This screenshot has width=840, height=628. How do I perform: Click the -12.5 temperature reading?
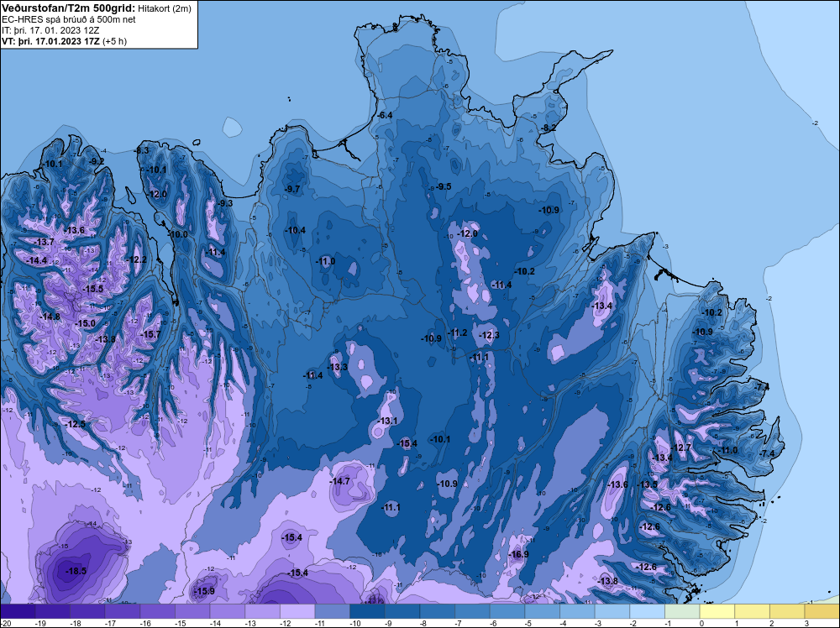76,424
